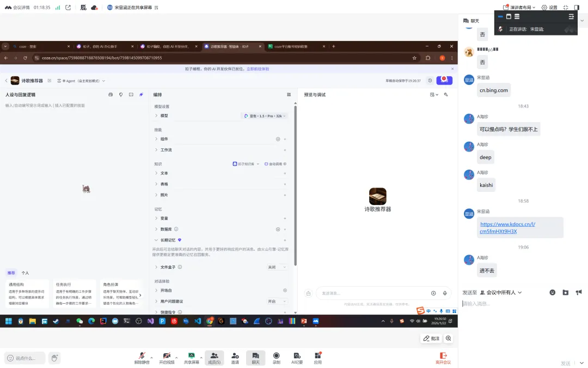This screenshot has width=588, height=368.
Task: Open the 文件盒子 关闭 dropdown
Action: (277, 267)
